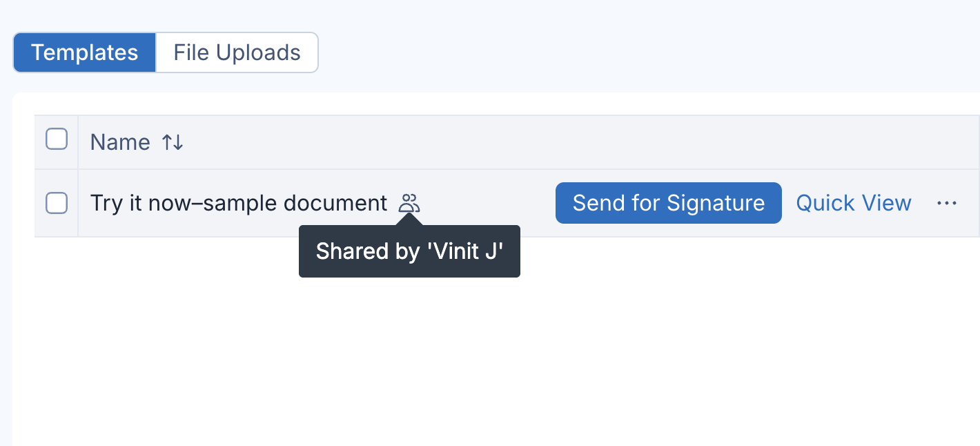The height and width of the screenshot is (446, 980).
Task: Click the Send for Signature button
Action: coord(669,203)
